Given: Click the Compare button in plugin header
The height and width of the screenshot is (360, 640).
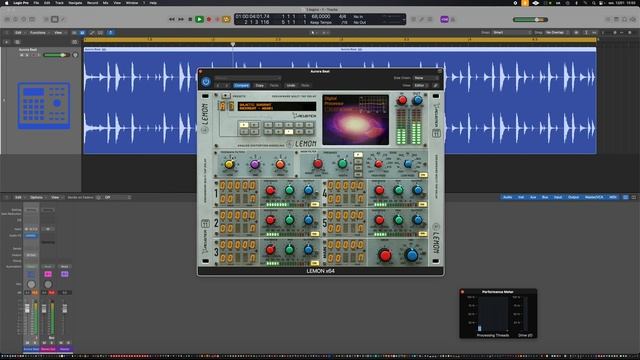Looking at the screenshot, I should click(x=241, y=85).
